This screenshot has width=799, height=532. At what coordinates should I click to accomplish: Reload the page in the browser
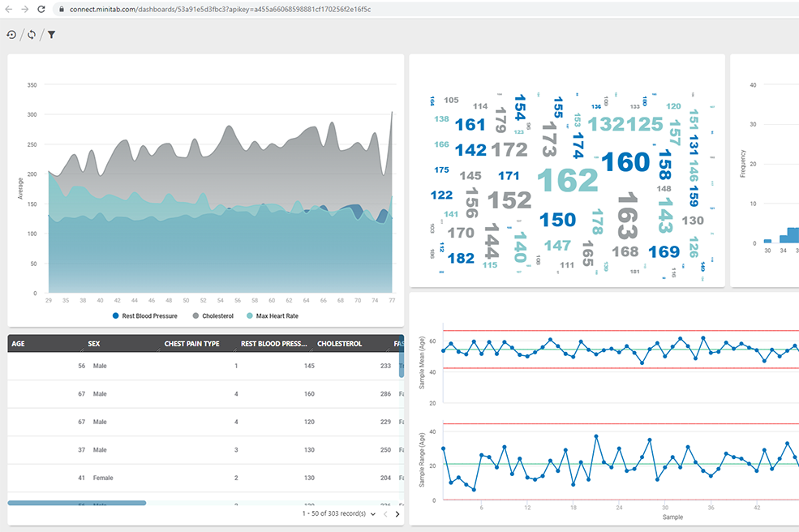click(40, 11)
